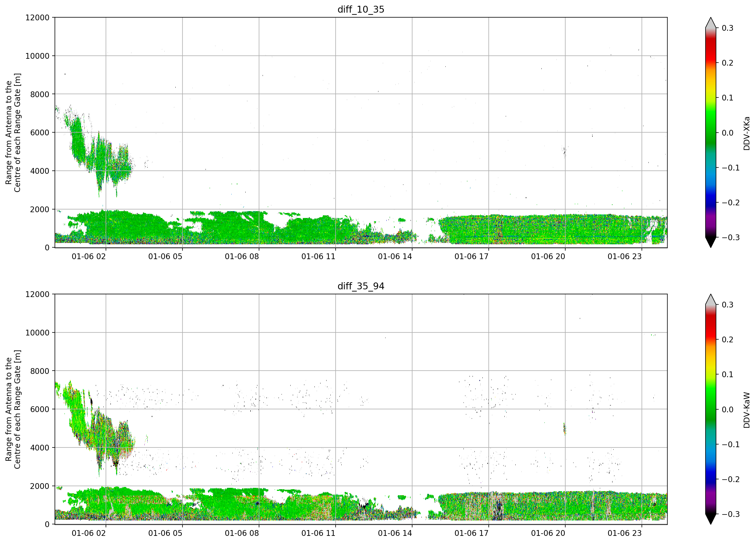
Task: Click "01-06 20" tick under diff_35_94 plot
Action: click(548, 533)
